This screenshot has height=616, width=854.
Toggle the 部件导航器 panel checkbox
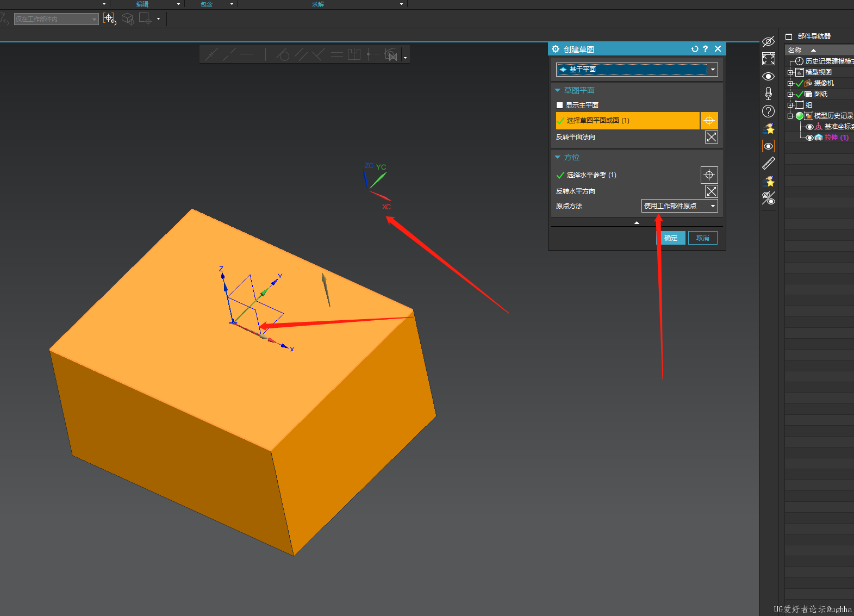[x=789, y=36]
